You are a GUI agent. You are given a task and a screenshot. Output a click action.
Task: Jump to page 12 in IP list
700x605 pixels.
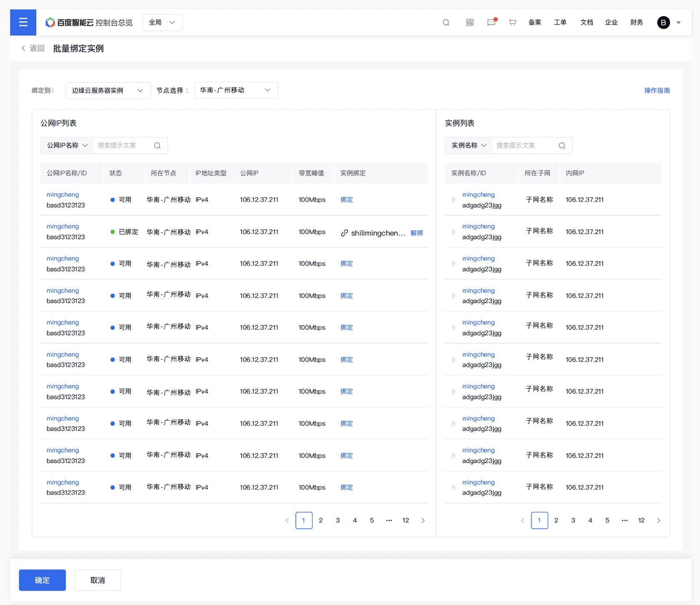(x=406, y=520)
